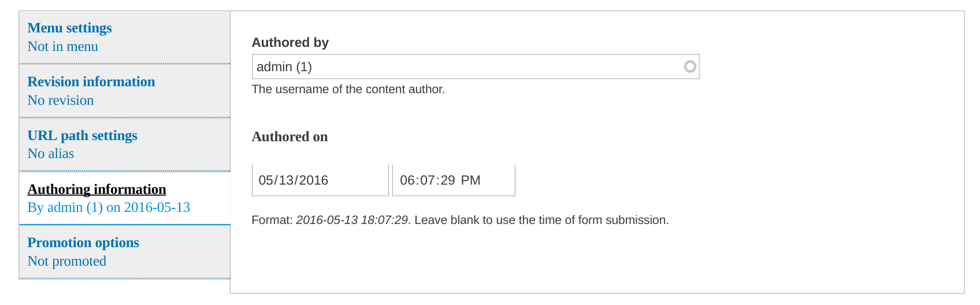Click the autocomplete throbber circle icon
The width and height of the screenshot is (980, 305).
689,67
